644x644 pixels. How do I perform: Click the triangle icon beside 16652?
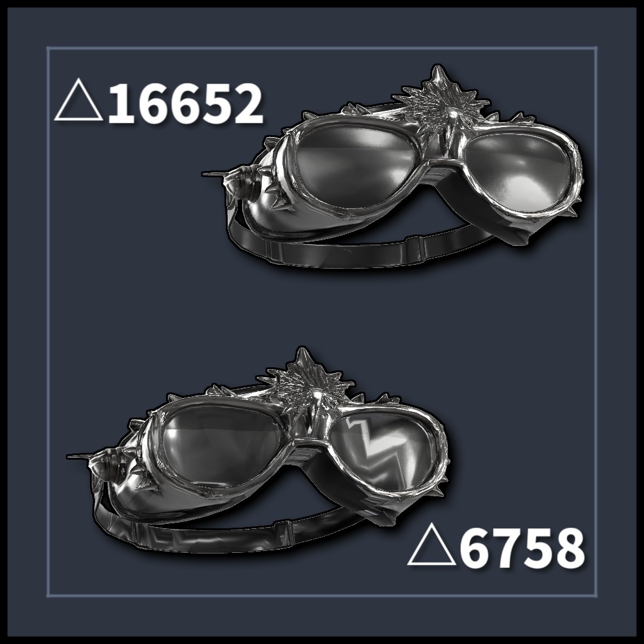(x=79, y=100)
